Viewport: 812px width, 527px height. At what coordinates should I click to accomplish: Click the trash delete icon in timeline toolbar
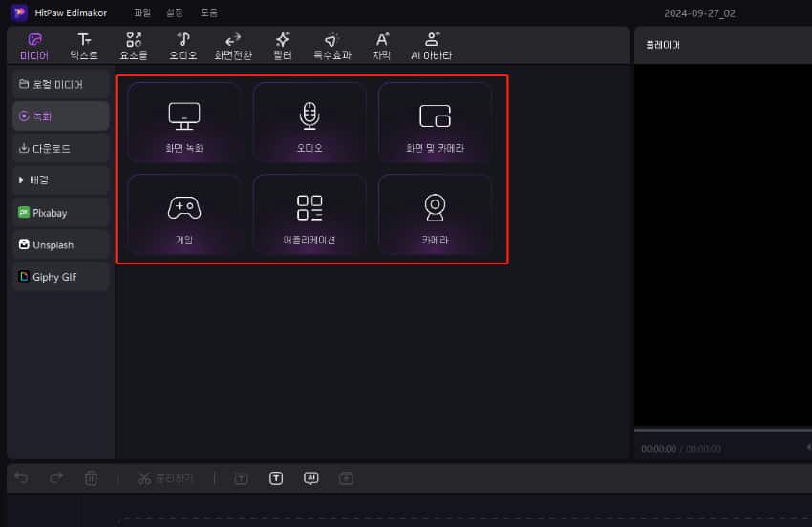click(92, 477)
